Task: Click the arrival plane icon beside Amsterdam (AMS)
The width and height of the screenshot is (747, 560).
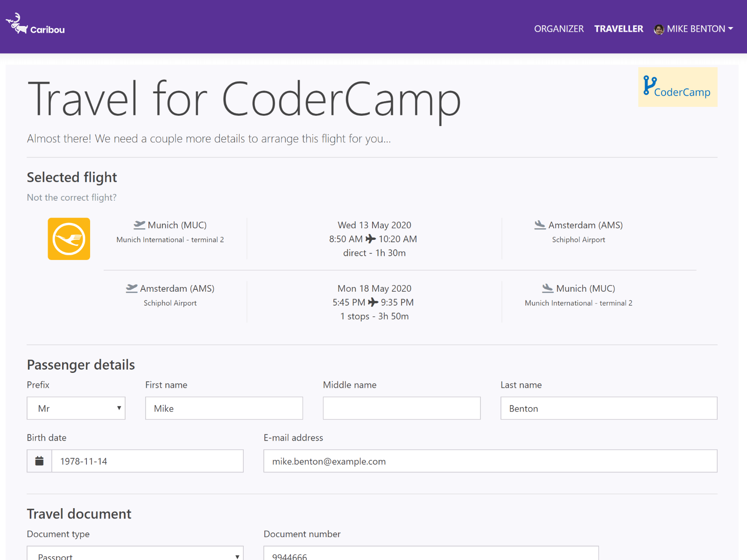Action: click(x=540, y=224)
